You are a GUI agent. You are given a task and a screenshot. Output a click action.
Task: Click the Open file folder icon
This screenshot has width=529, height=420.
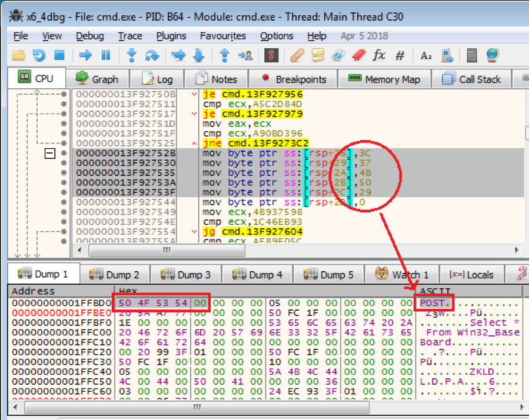[x=18, y=55]
